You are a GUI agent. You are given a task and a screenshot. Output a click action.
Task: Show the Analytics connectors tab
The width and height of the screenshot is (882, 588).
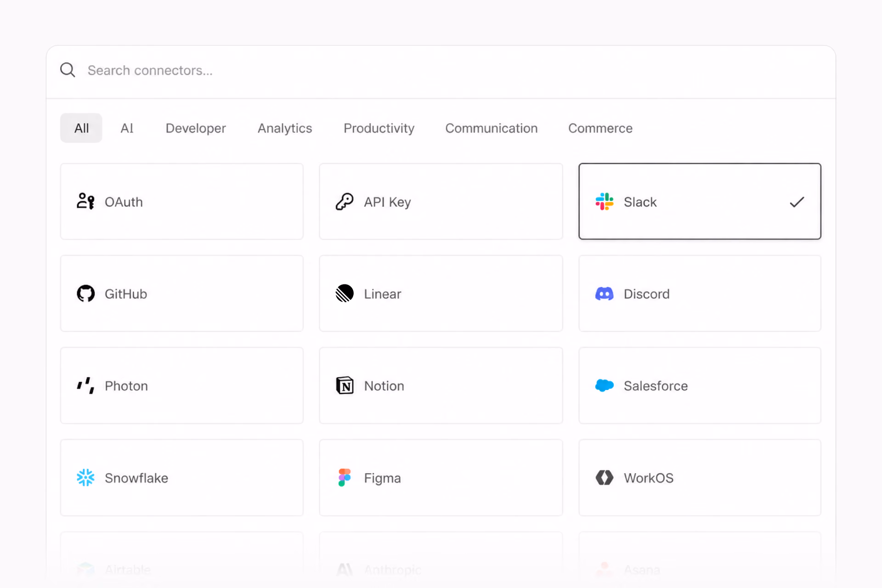[x=285, y=128]
